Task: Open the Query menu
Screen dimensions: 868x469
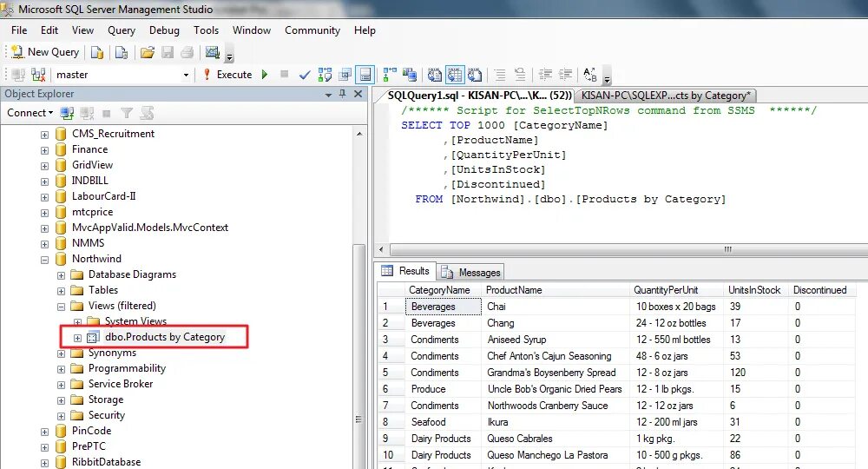Action: click(x=122, y=30)
